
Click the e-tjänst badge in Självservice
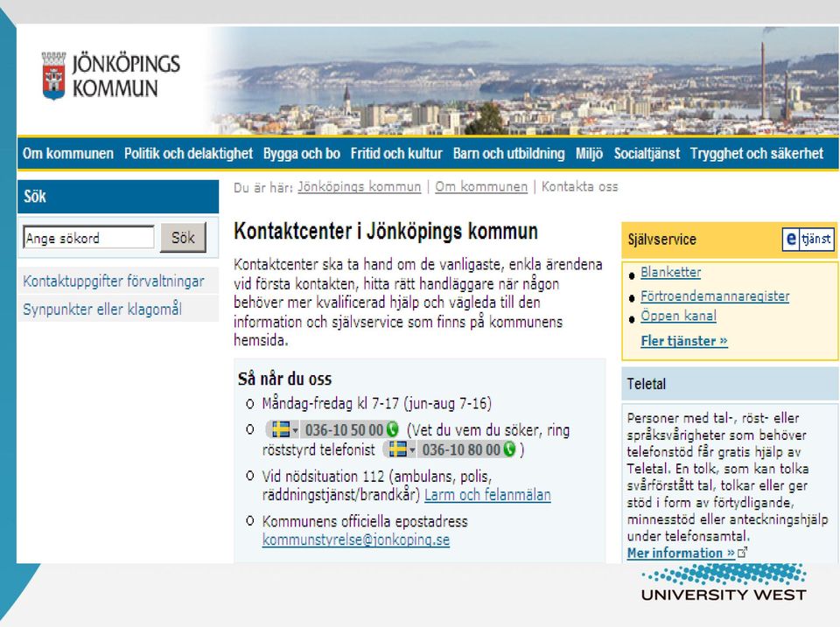[x=808, y=239]
